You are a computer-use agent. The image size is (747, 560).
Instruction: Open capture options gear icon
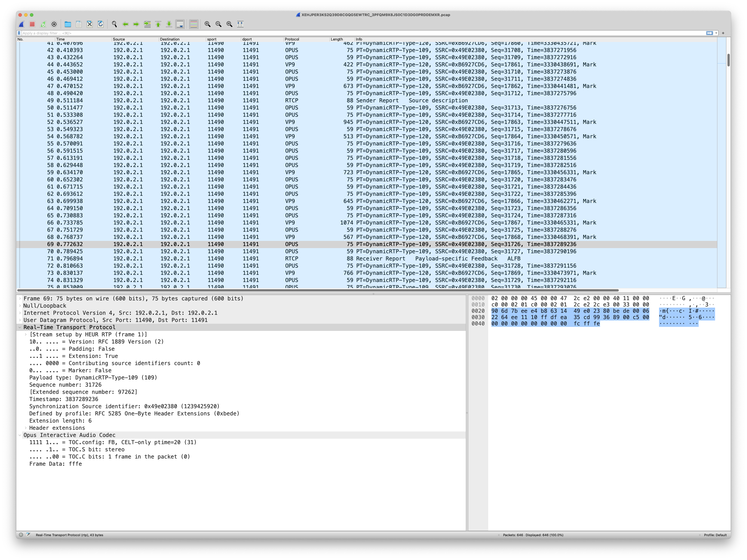pos(54,24)
